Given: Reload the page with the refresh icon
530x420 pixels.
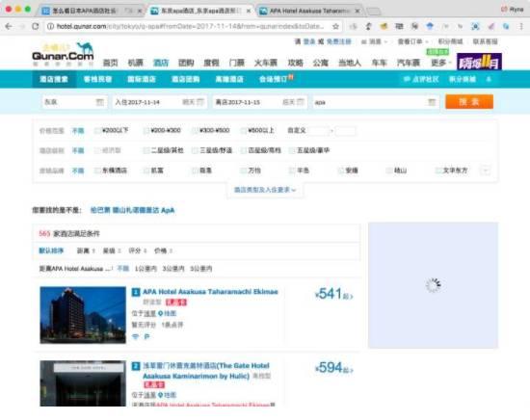Looking at the screenshot, I should 35,26.
